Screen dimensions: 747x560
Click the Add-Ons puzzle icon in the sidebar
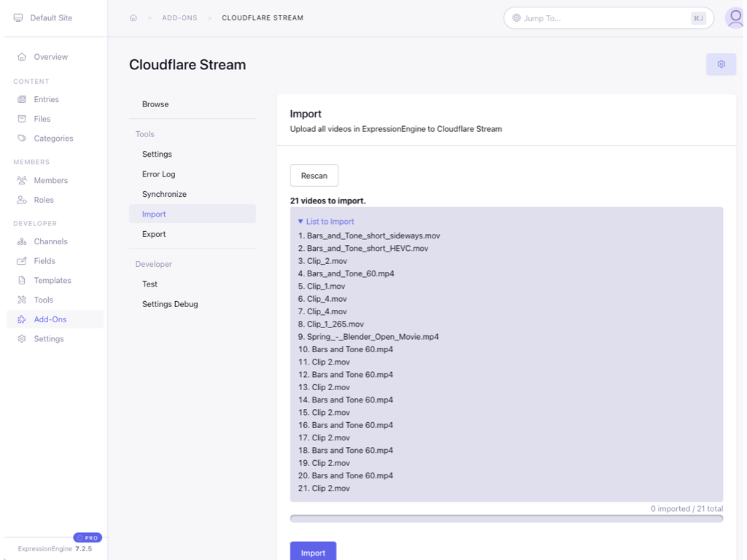(22, 319)
